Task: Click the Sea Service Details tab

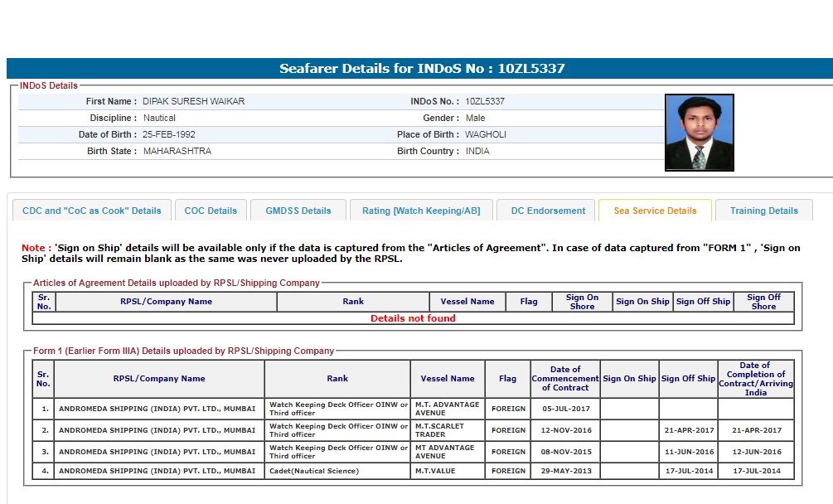Action: point(655,211)
